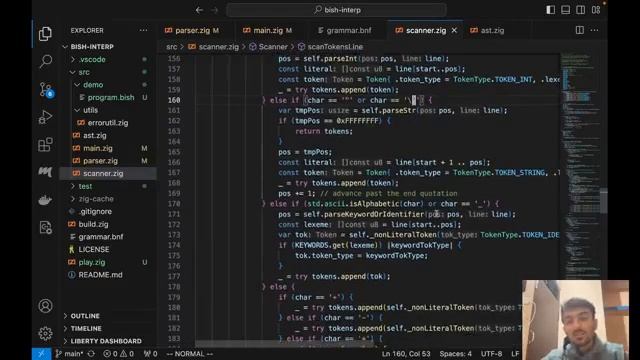Open play.zig file
The width and height of the screenshot is (640, 360).
[x=91, y=262]
